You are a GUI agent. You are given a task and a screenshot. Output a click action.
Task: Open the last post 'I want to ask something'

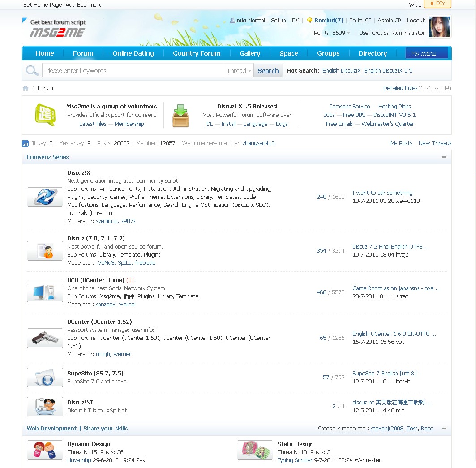tap(382, 193)
